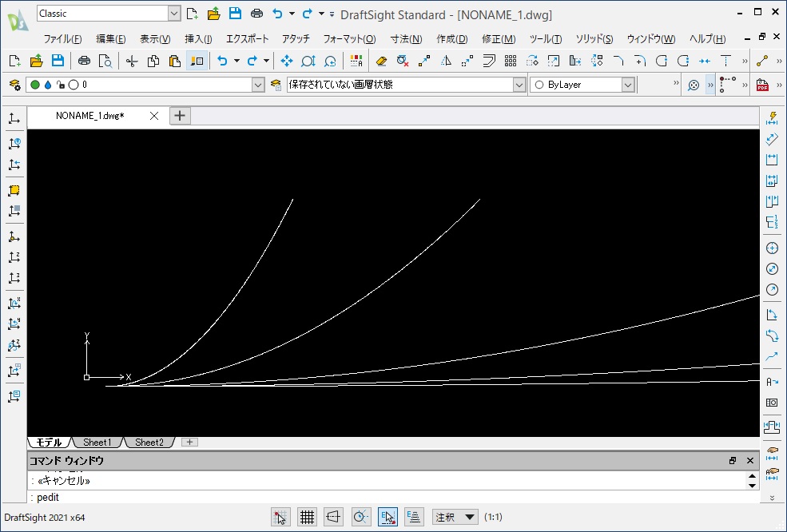Open the 編集(E) menu
The height and width of the screenshot is (532, 787).
[x=111, y=39]
